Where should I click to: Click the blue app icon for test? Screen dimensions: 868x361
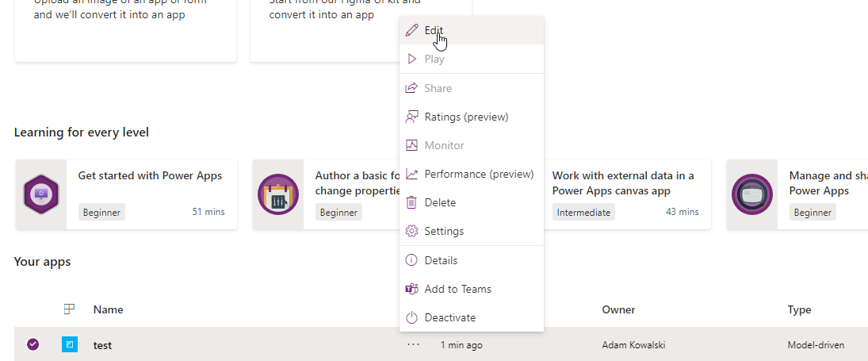tap(70, 344)
